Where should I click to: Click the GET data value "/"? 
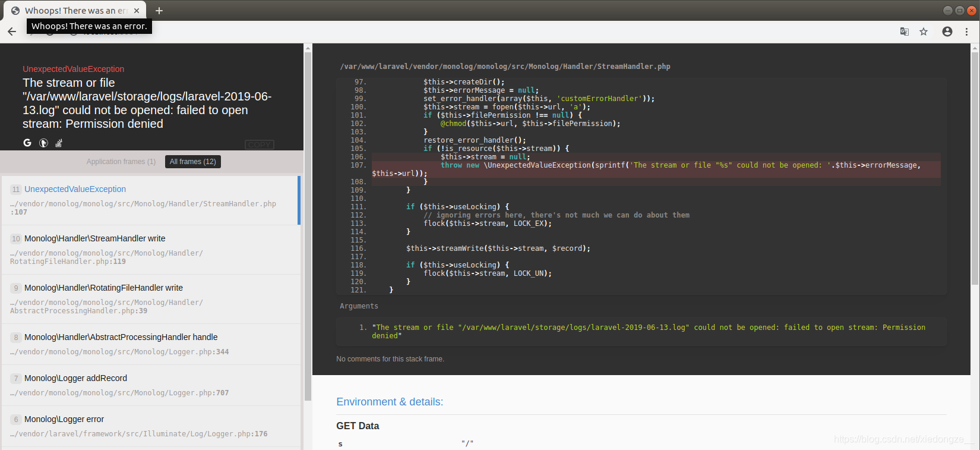467,443
